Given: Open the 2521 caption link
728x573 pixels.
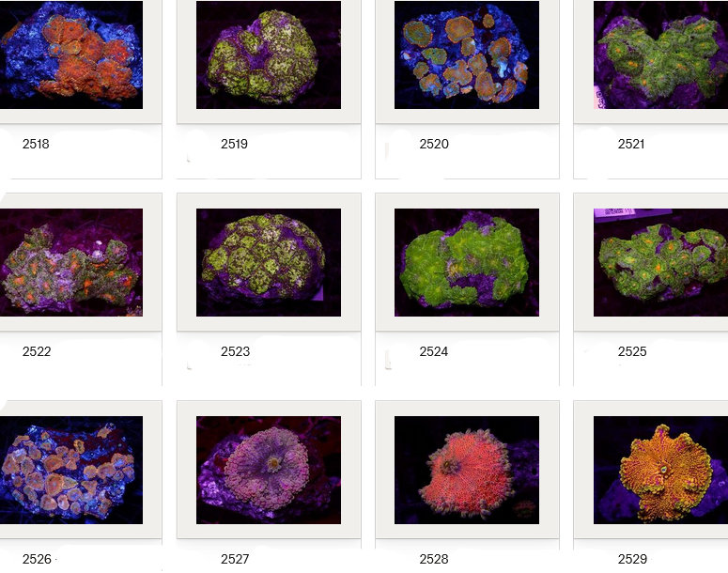Looking at the screenshot, I should point(631,145).
